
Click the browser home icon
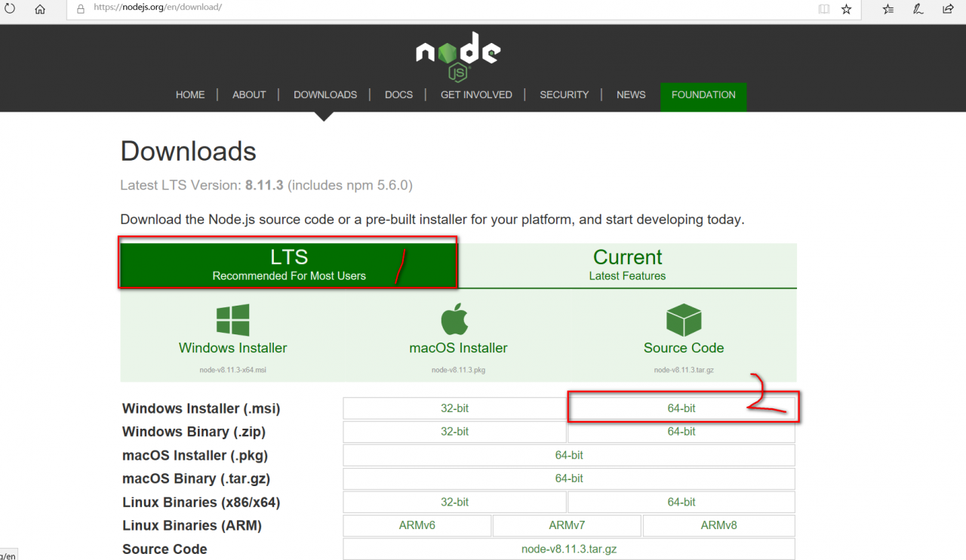pyautogui.click(x=40, y=9)
